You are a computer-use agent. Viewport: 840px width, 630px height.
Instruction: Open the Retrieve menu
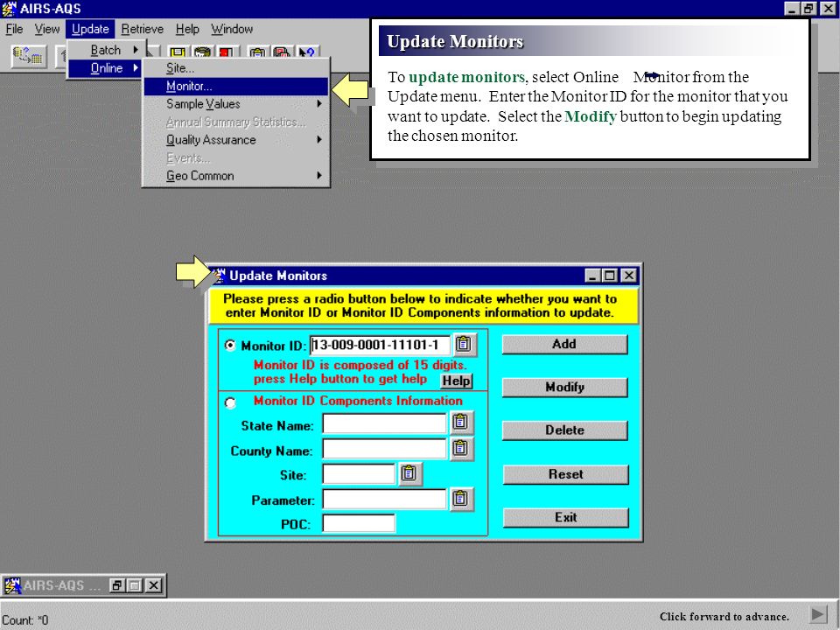[x=142, y=29]
